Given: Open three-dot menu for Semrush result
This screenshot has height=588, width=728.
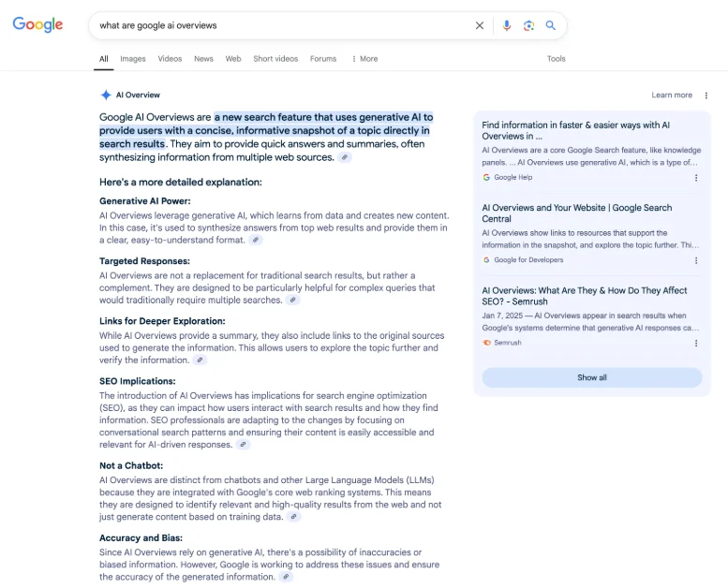Looking at the screenshot, I should [x=696, y=343].
